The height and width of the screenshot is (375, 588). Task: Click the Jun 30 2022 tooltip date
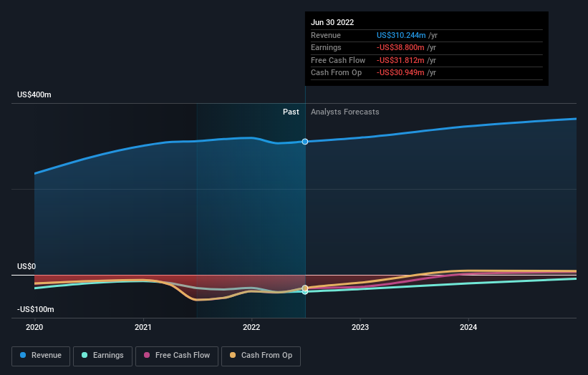(x=332, y=22)
